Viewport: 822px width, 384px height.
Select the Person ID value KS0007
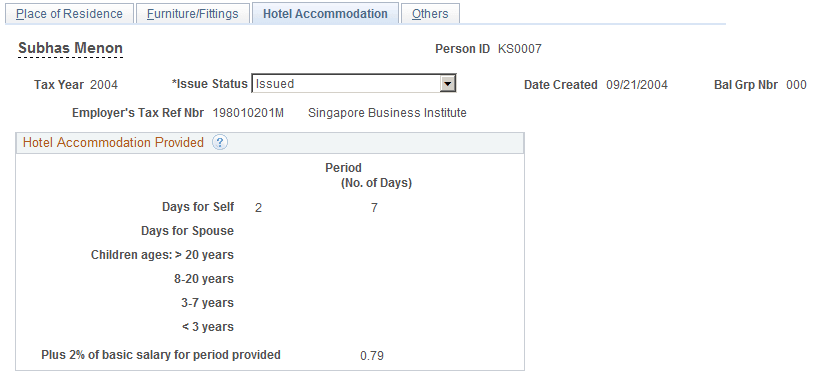tap(520, 49)
